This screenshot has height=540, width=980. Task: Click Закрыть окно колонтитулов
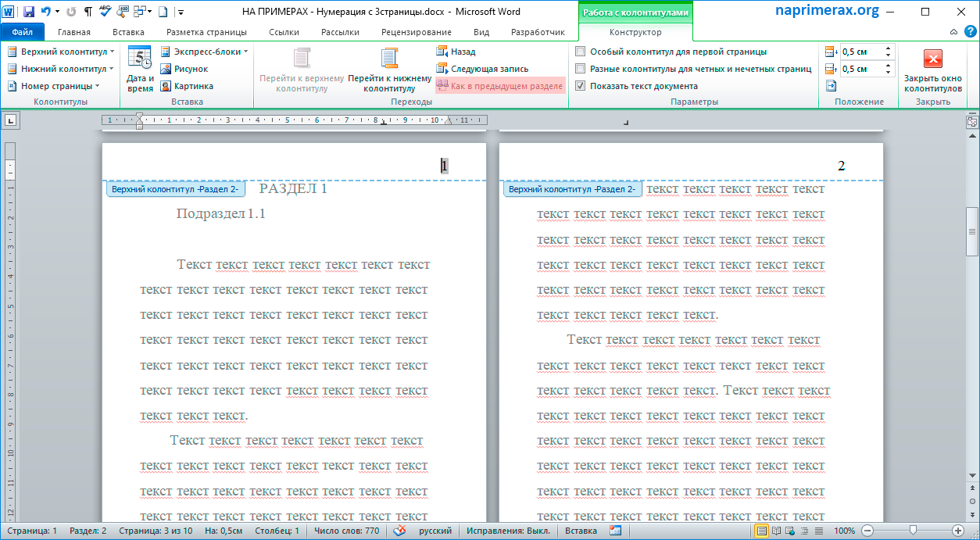(933, 70)
